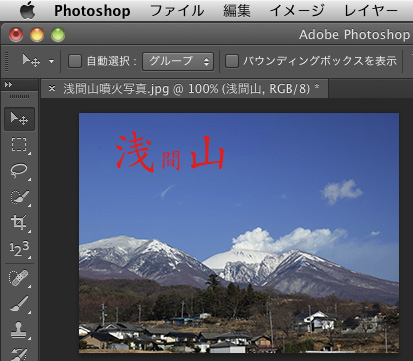Image resolution: width=413 pixels, height=361 pixels.
Task: Open the Apple system menu
Action: coord(27,11)
